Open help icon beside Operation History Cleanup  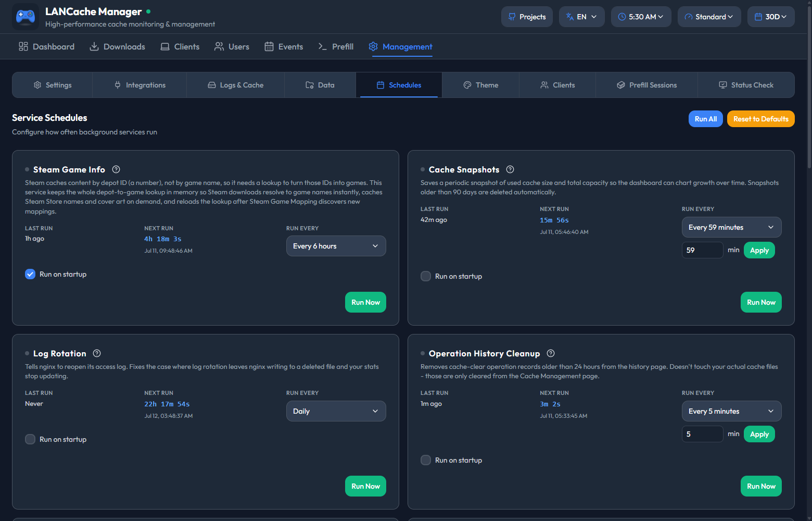(x=551, y=353)
